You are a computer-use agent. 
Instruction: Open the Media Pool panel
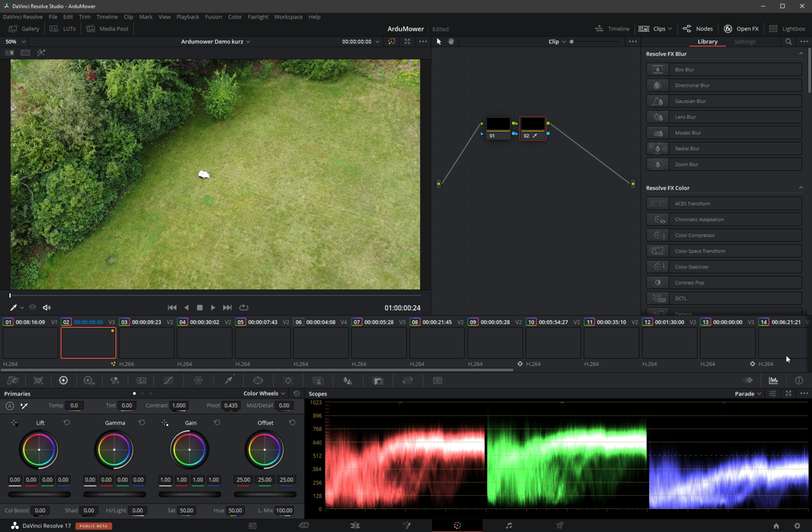pyautogui.click(x=107, y=29)
